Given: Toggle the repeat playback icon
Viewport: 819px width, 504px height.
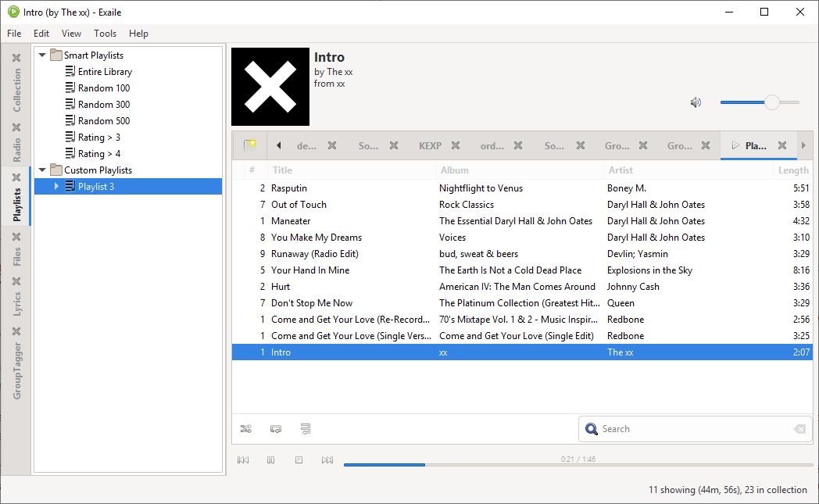Looking at the screenshot, I should [x=275, y=429].
